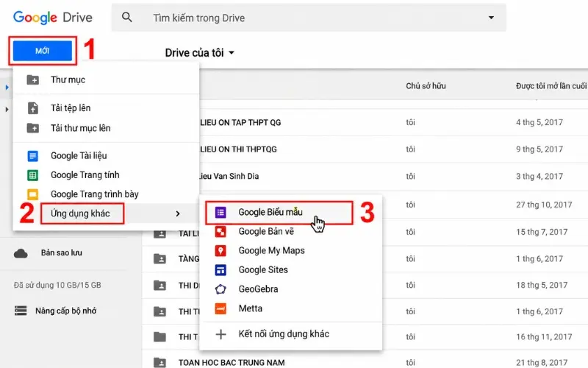Click the folder upload icon for Tải thư mục lên
588x368 pixels.
pos(32,128)
